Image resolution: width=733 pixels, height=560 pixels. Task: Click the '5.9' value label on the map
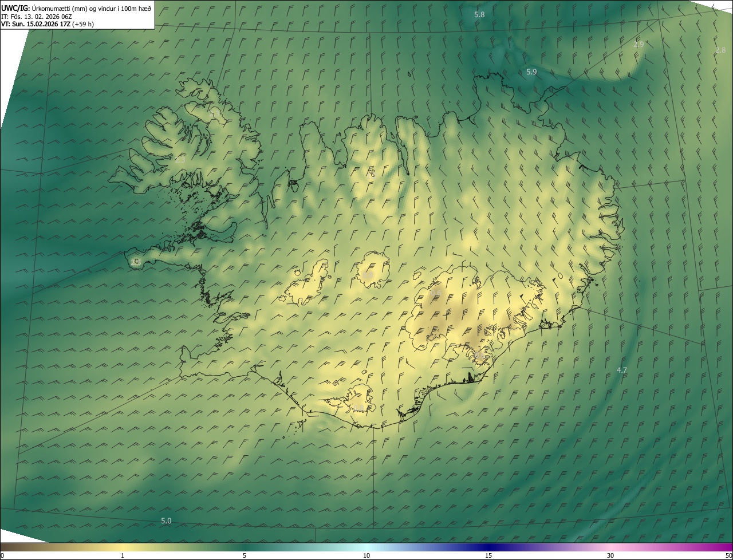531,72
